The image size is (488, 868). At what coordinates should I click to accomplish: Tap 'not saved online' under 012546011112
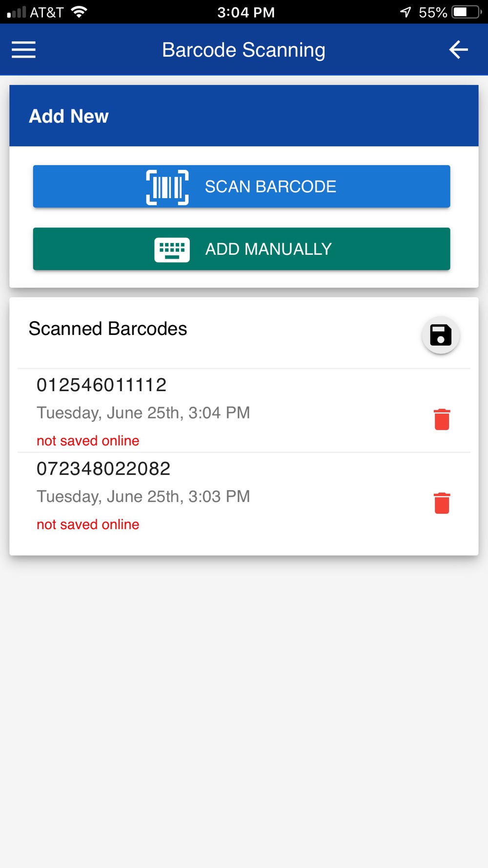point(88,441)
